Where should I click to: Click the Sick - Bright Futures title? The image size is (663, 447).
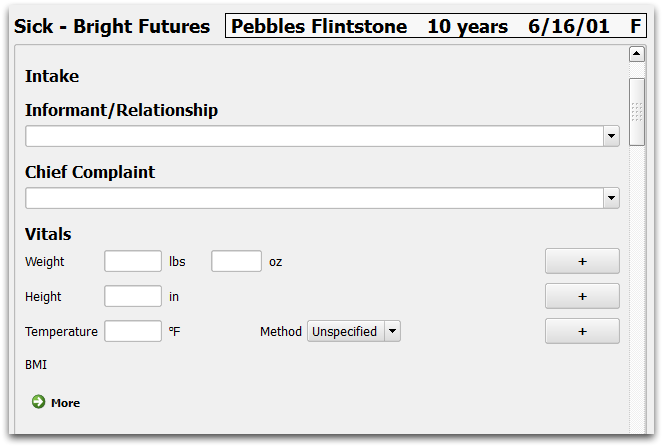(x=112, y=26)
